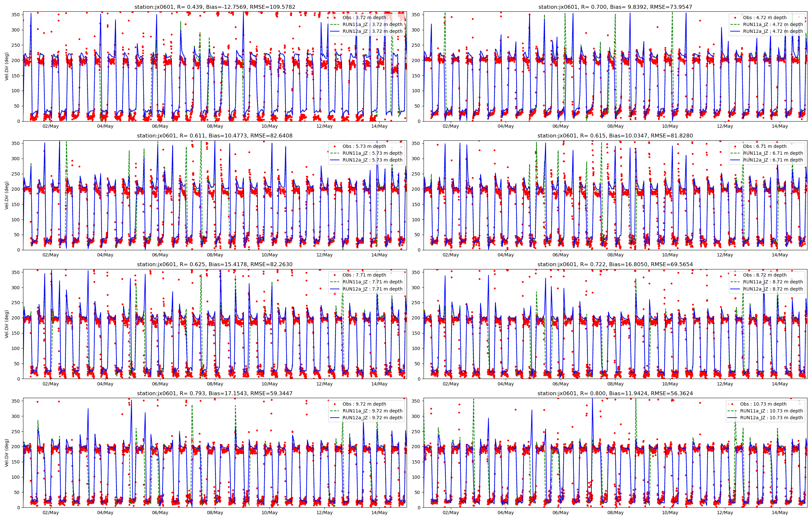Viewport: 812px width, 520px height.
Task: Click red dot marker in 5.73 m legend
Action: (x=335, y=146)
